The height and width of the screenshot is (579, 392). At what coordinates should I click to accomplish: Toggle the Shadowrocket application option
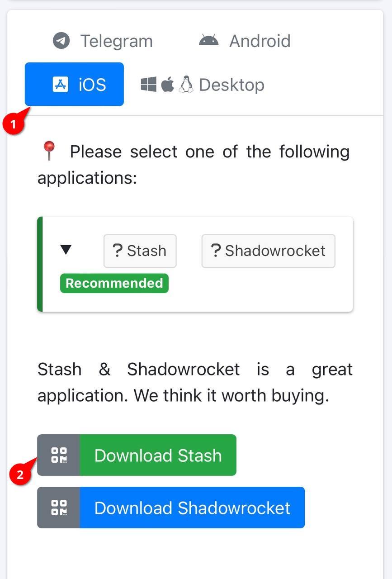pyautogui.click(x=268, y=251)
